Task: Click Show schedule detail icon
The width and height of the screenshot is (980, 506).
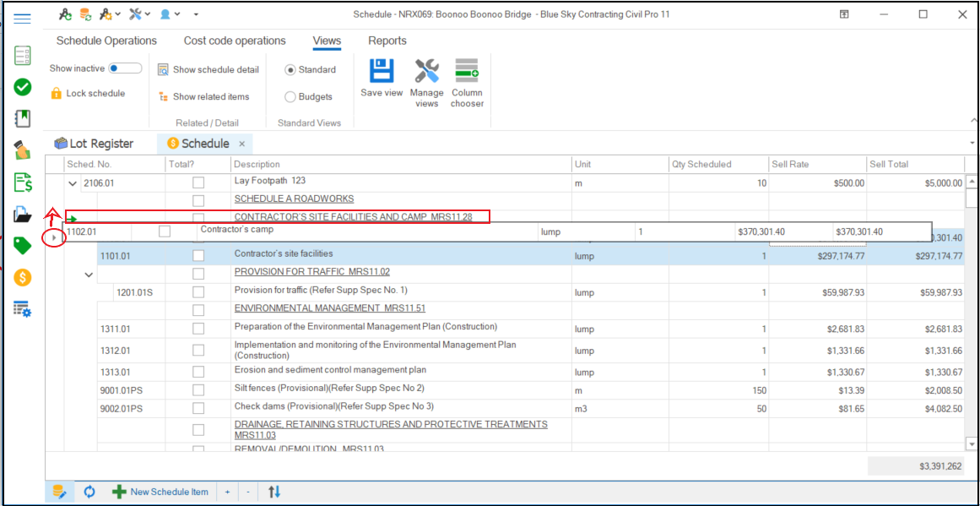Action: pyautogui.click(x=163, y=69)
